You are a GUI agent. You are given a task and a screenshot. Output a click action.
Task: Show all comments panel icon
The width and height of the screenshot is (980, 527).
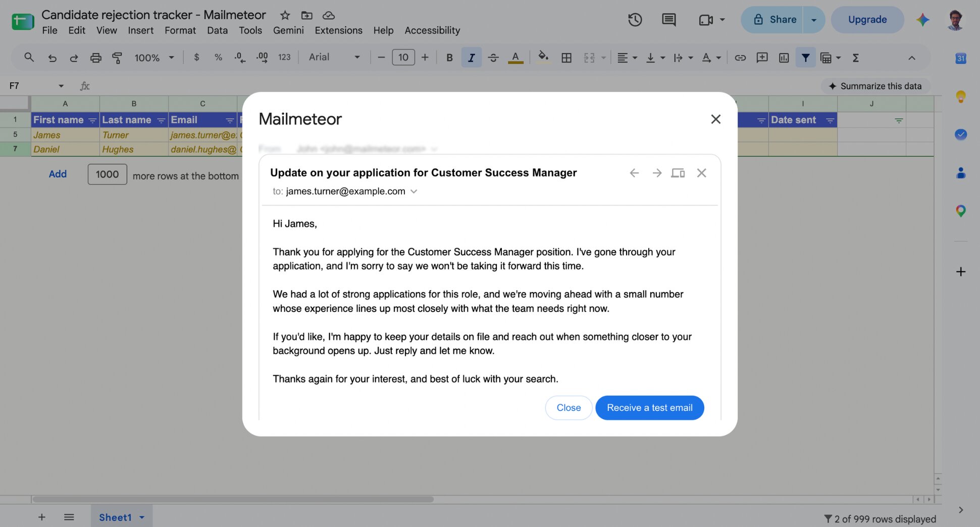click(x=668, y=20)
